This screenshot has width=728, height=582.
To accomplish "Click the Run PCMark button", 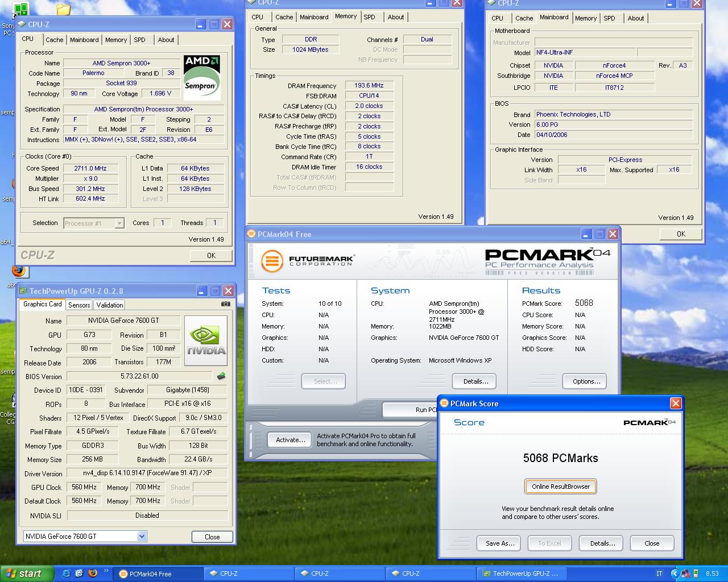I will pyautogui.click(x=411, y=409).
